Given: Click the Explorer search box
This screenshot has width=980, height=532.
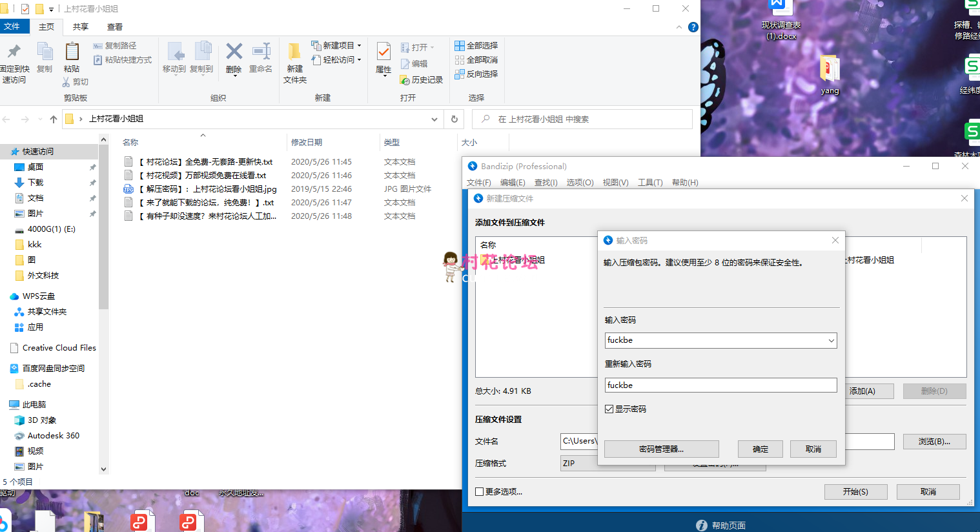Looking at the screenshot, I should click(x=582, y=119).
